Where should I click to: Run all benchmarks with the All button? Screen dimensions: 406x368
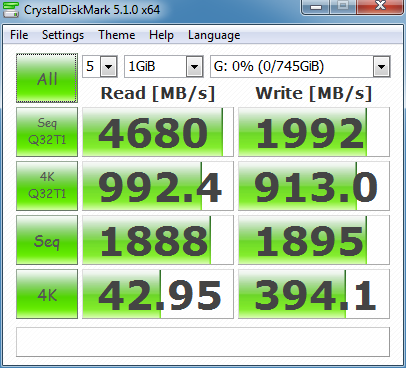point(47,78)
